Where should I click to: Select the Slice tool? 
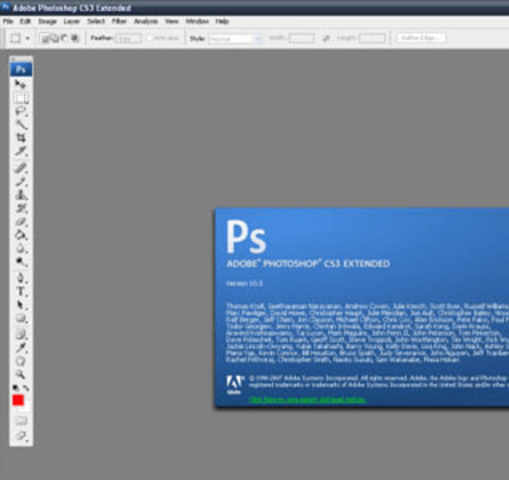(x=21, y=151)
